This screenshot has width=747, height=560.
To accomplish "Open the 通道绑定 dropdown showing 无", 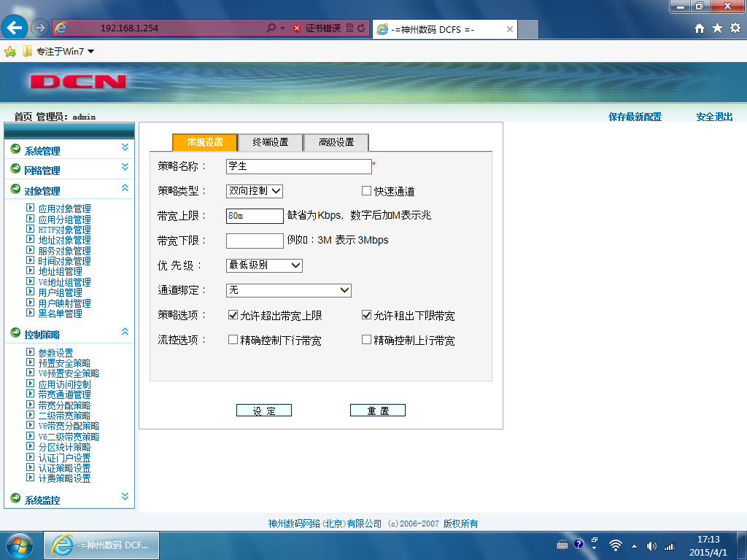I will 289,290.
